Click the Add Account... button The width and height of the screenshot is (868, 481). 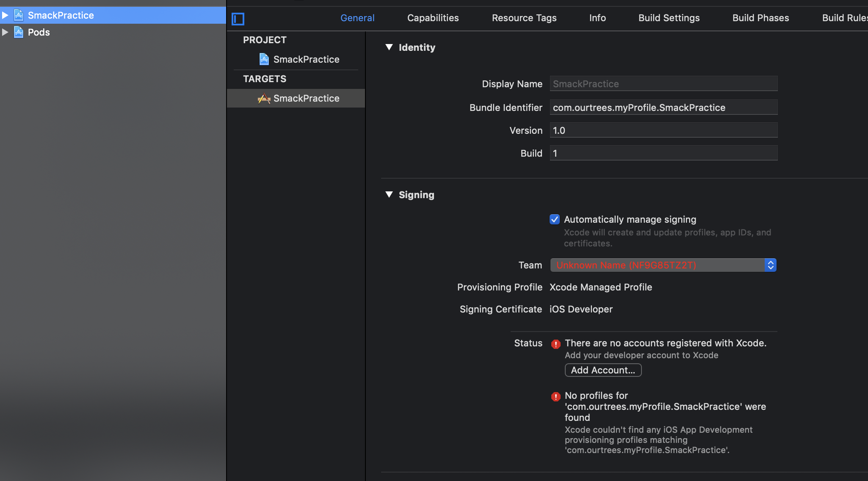(x=603, y=370)
